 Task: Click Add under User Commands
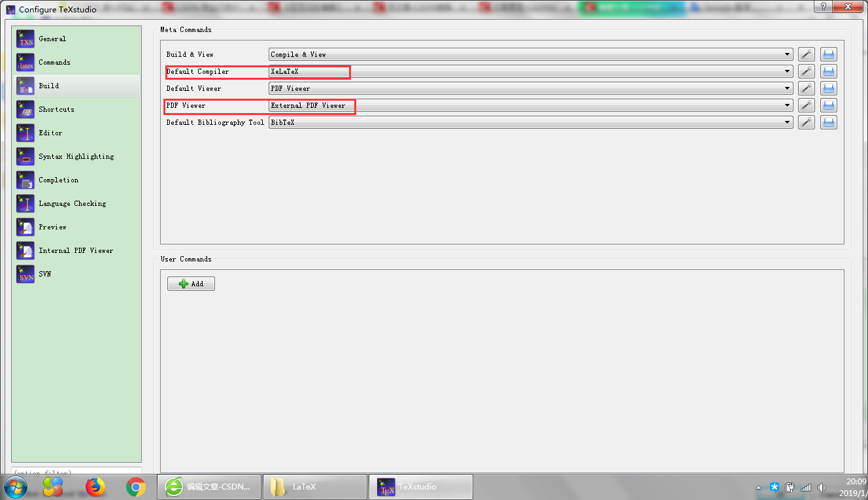191,283
